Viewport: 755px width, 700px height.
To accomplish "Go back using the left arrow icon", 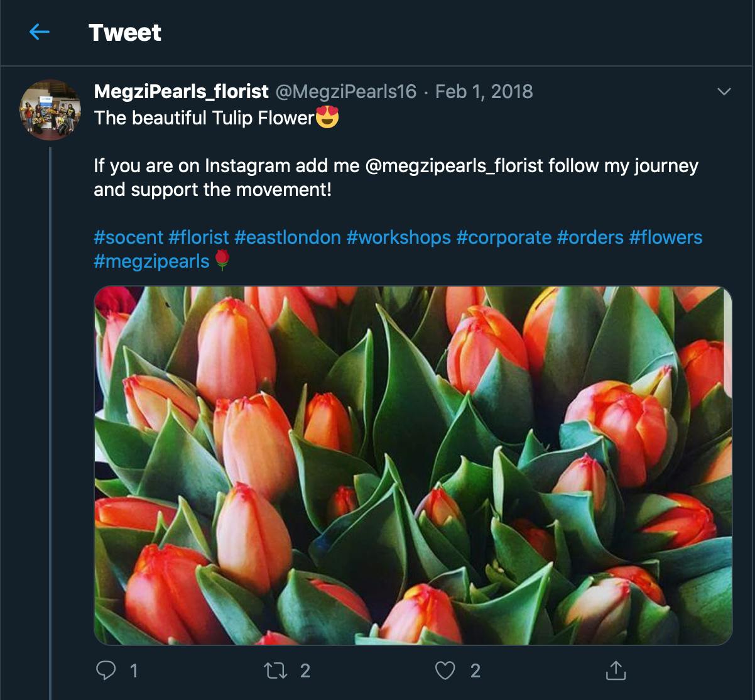I will click(x=39, y=31).
